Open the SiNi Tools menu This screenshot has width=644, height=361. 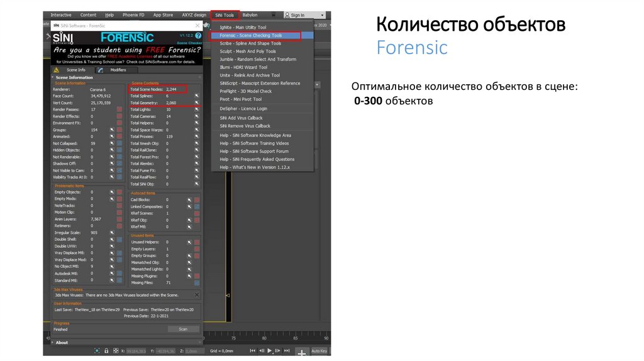pos(225,15)
